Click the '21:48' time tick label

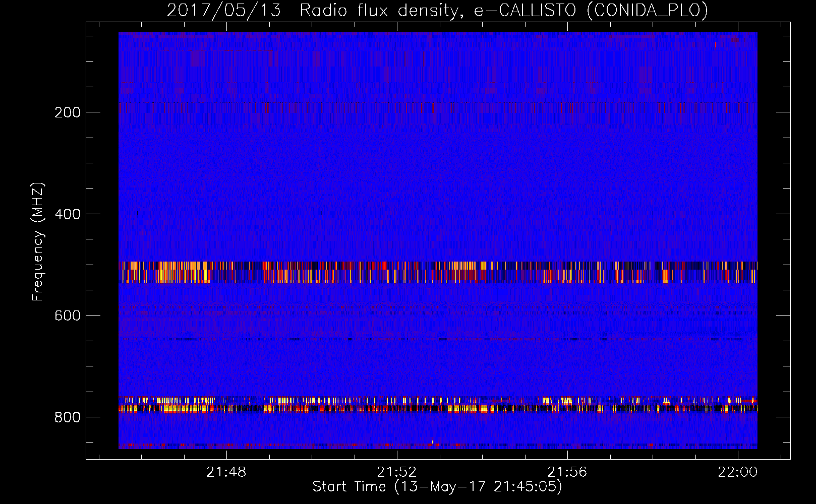point(226,472)
